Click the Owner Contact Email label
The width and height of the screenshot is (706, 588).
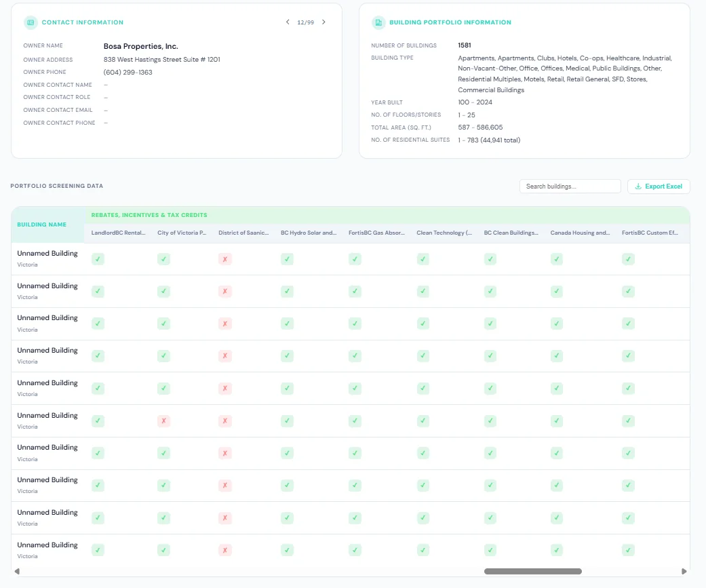coord(58,110)
